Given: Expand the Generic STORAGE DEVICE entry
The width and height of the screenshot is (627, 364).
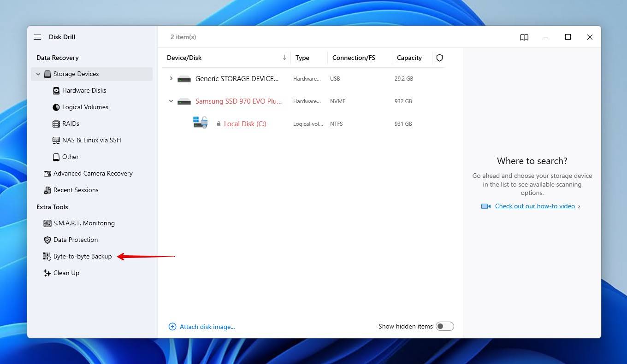Looking at the screenshot, I should (171, 78).
